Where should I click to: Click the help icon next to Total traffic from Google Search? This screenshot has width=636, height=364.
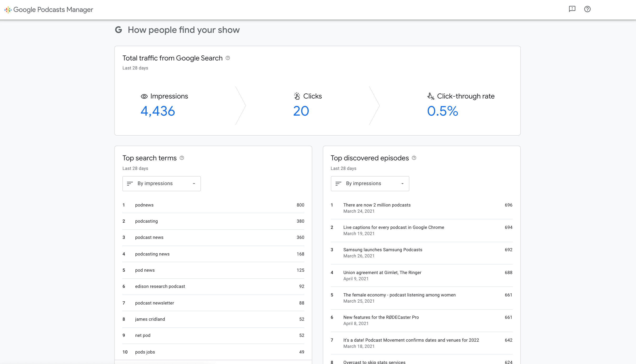click(x=228, y=58)
